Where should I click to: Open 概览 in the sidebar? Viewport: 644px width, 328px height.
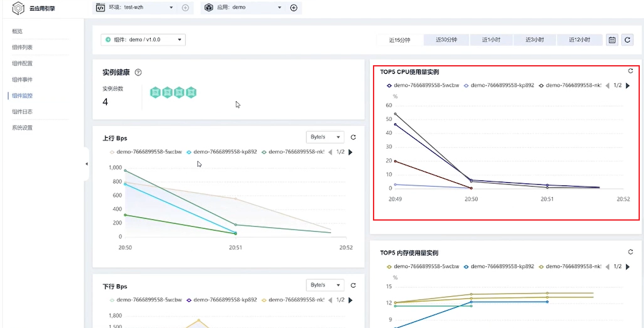click(17, 31)
